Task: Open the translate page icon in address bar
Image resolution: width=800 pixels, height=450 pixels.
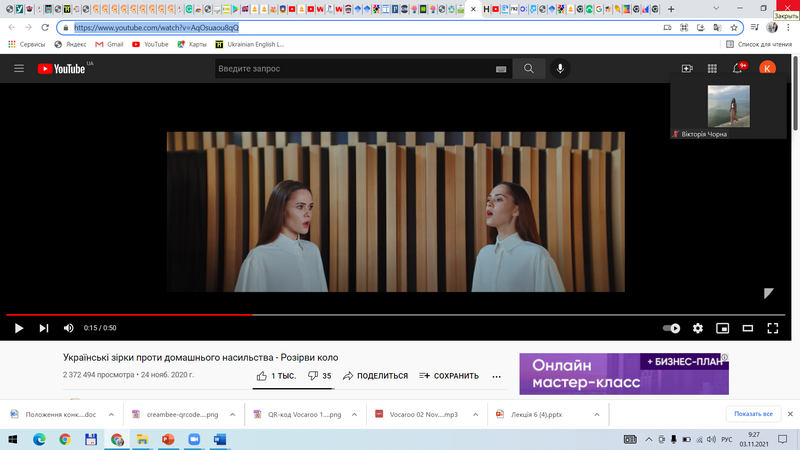Action: pos(717,28)
